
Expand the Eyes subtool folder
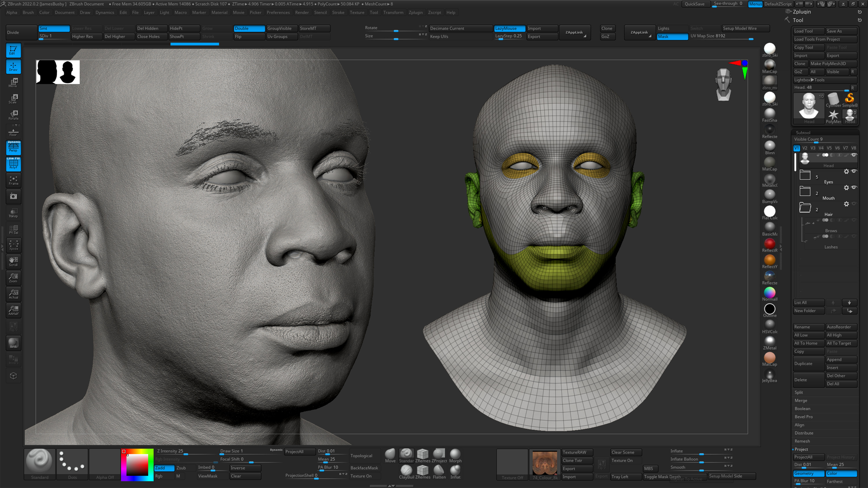(x=805, y=175)
